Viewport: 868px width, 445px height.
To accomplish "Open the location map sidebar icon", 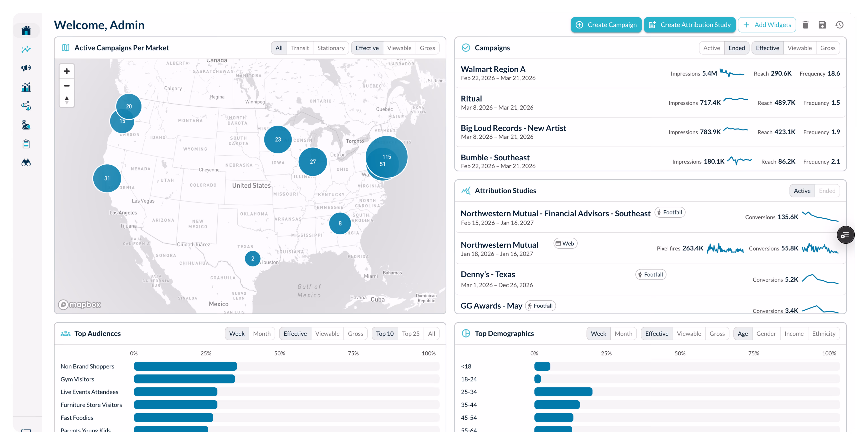I will click(x=26, y=125).
